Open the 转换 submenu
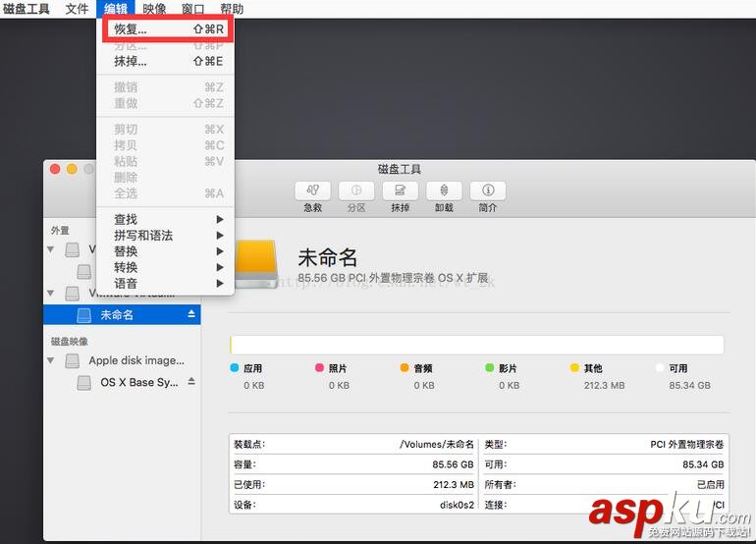Image resolution: width=756 pixels, height=544 pixels. pos(165,267)
